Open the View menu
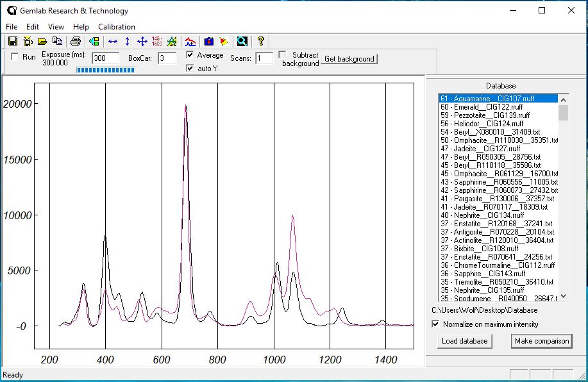This screenshot has width=588, height=382. tap(56, 27)
